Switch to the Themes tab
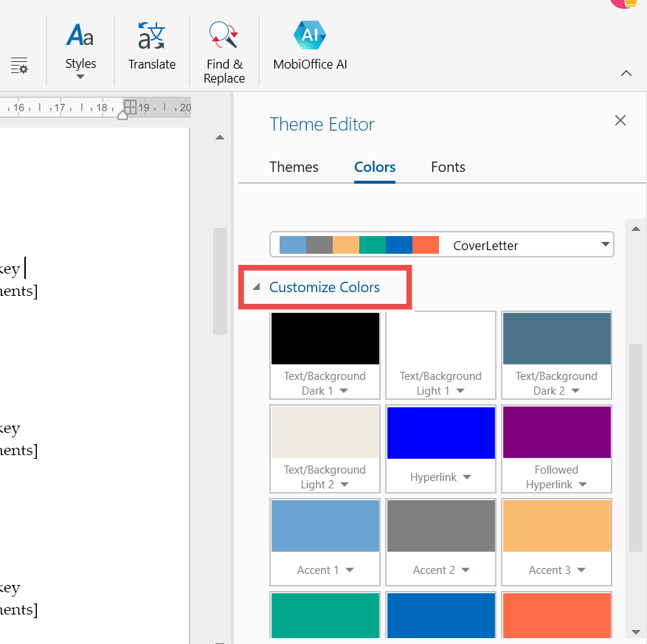Screen dimensions: 647x644 [294, 167]
